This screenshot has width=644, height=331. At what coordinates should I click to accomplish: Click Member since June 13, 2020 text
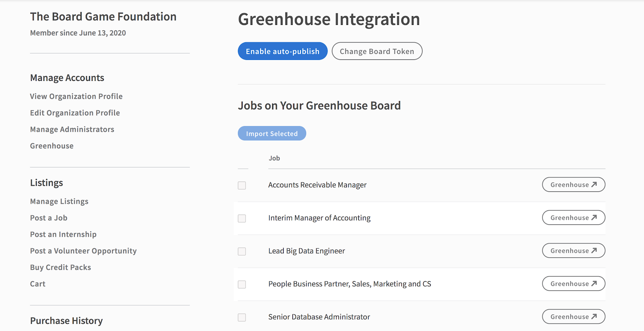tap(78, 33)
